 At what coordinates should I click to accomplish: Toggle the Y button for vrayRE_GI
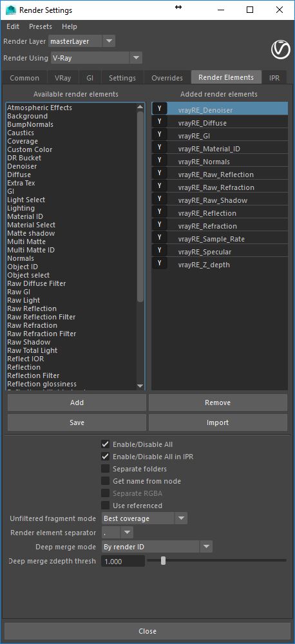coord(159,135)
